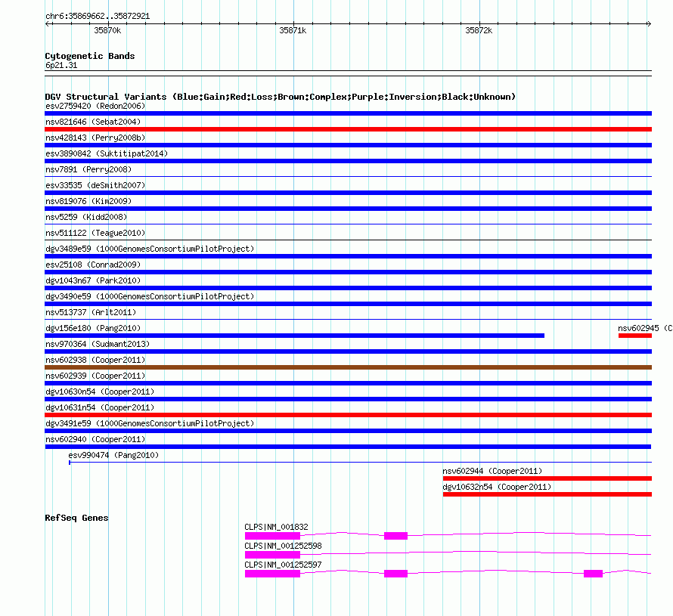Click the left arrow end of the ruler
The height and width of the screenshot is (616, 673).
pos(48,24)
